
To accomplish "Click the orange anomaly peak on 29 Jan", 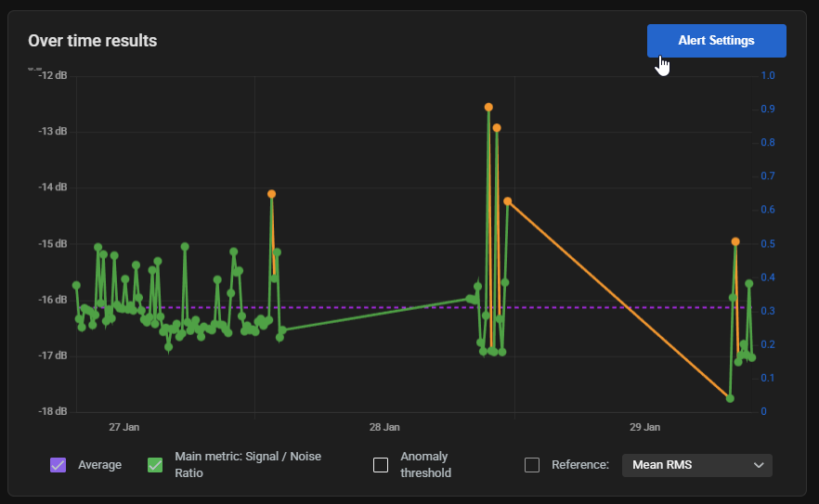I will (x=735, y=241).
